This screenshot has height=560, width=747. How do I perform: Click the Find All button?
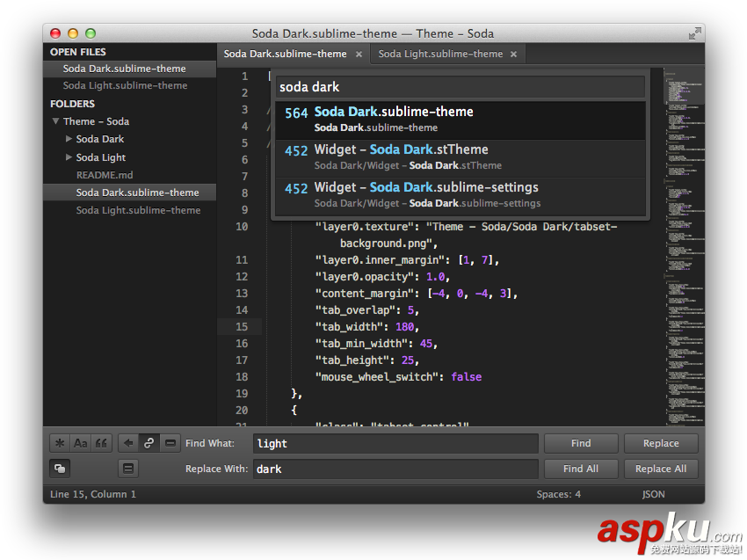581,469
